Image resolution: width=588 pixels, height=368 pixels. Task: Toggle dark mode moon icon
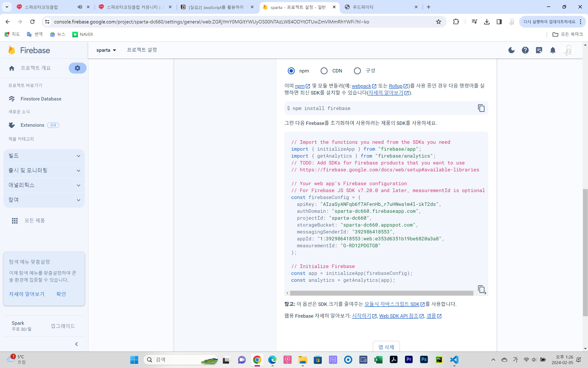(x=512, y=50)
